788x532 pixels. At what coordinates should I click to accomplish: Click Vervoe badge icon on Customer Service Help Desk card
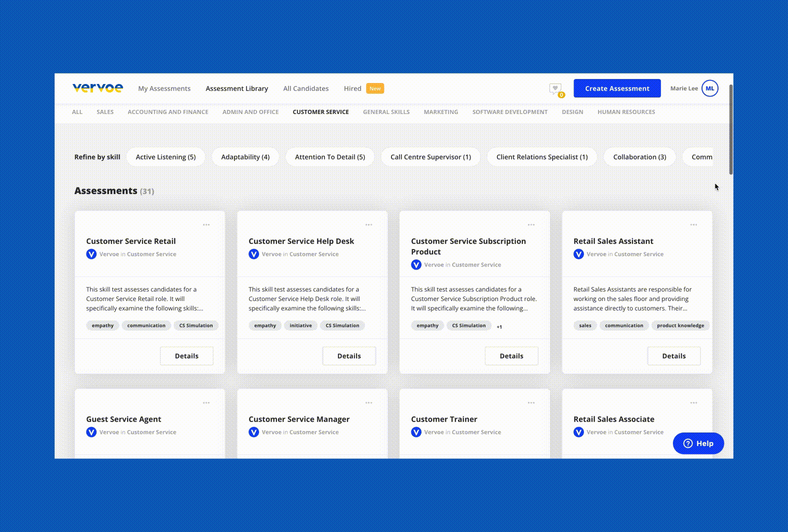[253, 254]
